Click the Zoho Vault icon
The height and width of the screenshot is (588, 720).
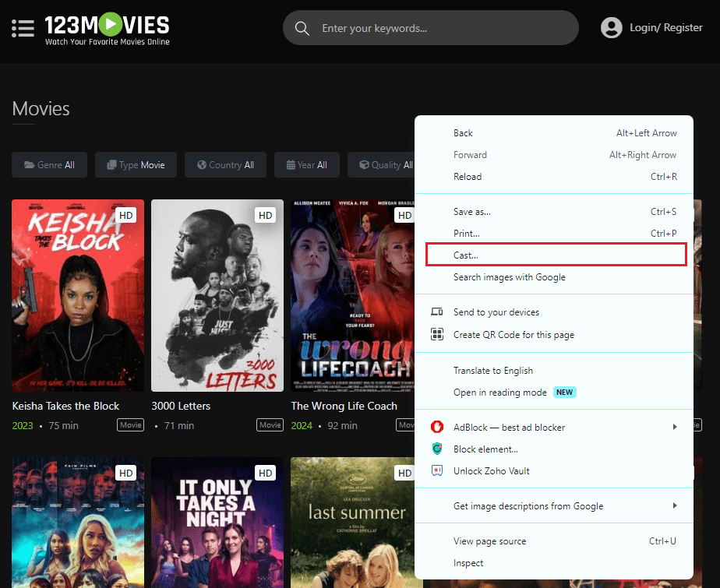pos(436,471)
